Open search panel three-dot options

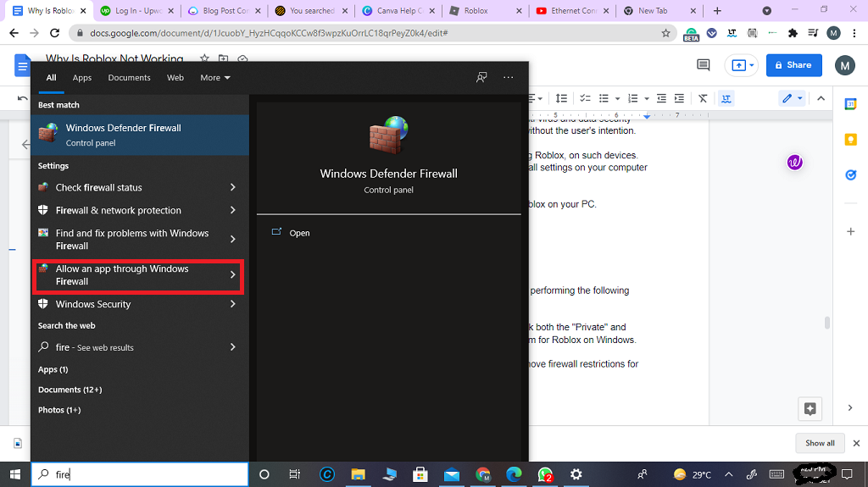click(509, 77)
